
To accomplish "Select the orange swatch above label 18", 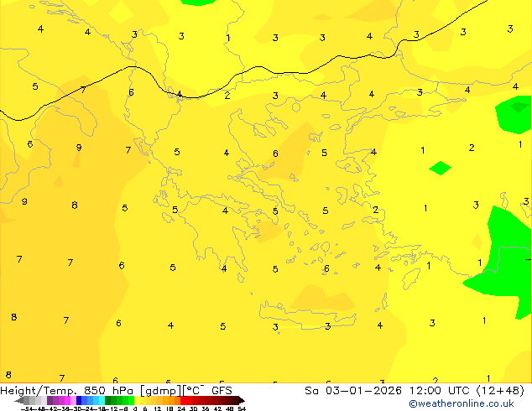I will point(172,400).
